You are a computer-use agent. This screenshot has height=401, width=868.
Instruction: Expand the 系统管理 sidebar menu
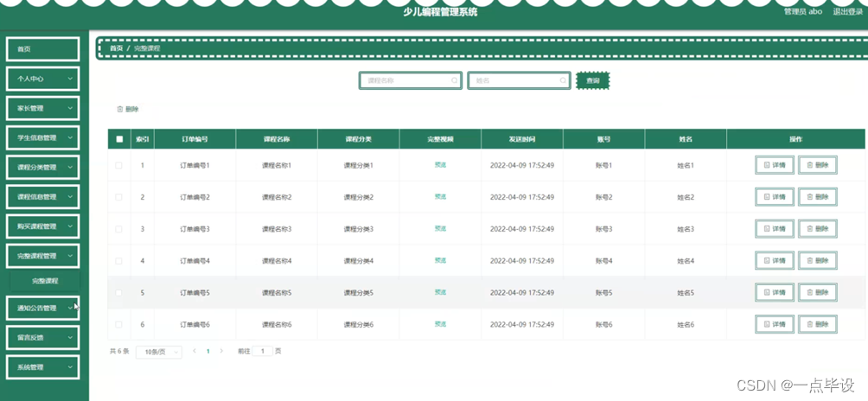(42, 367)
